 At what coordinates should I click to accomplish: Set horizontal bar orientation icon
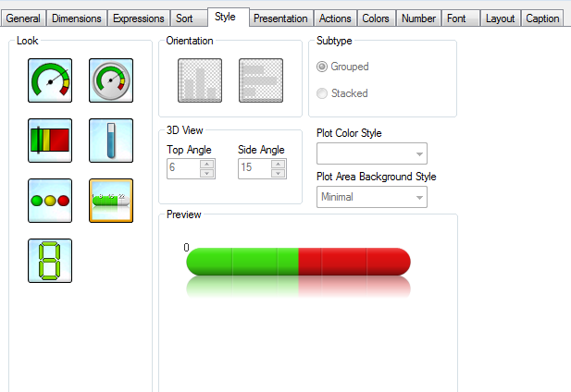coord(260,80)
